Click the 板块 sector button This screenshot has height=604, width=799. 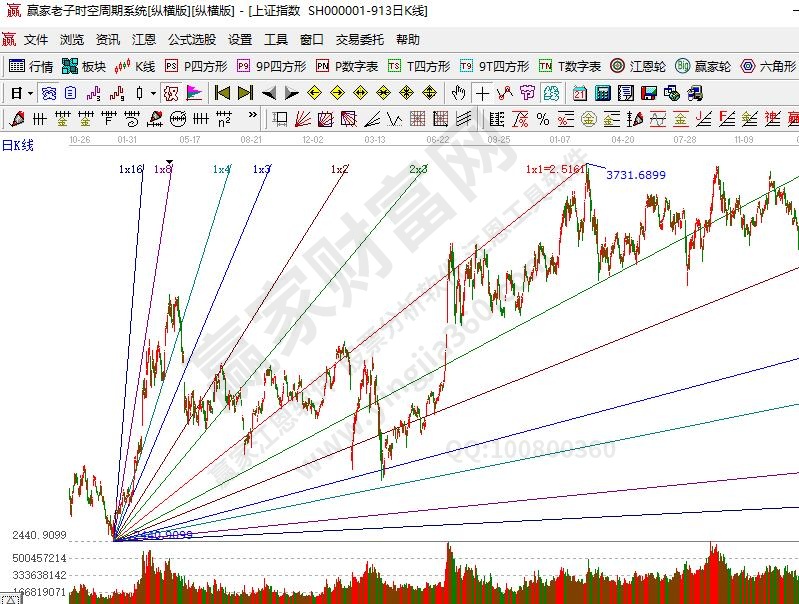point(83,66)
